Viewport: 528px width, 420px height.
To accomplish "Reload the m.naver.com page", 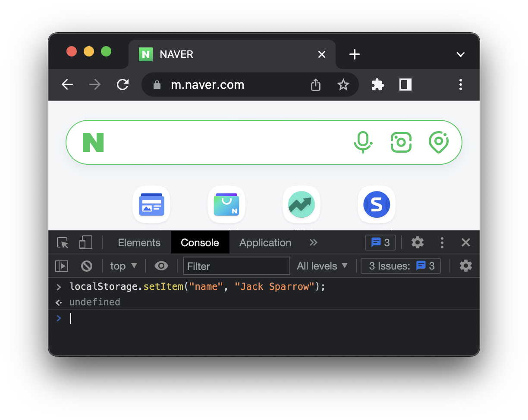I will pyautogui.click(x=123, y=85).
